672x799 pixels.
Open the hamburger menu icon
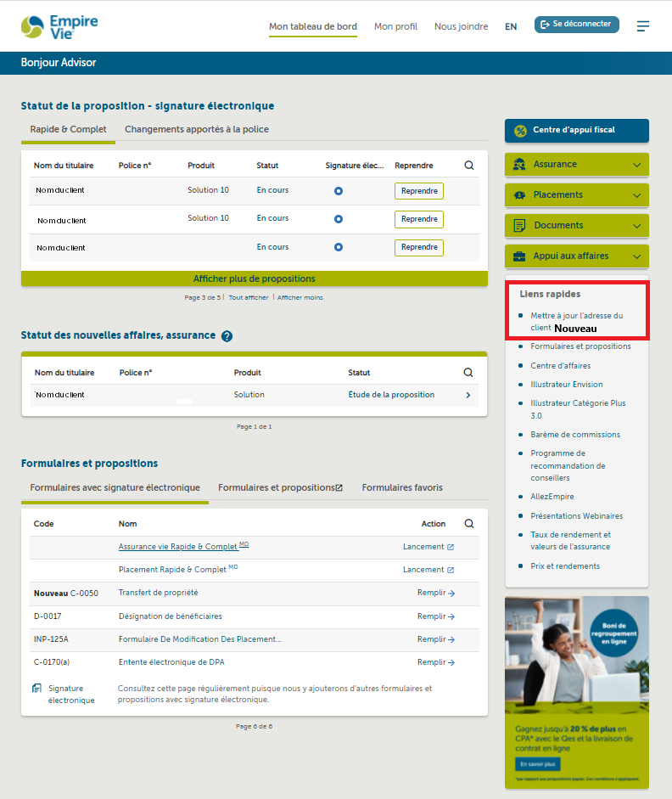point(643,26)
